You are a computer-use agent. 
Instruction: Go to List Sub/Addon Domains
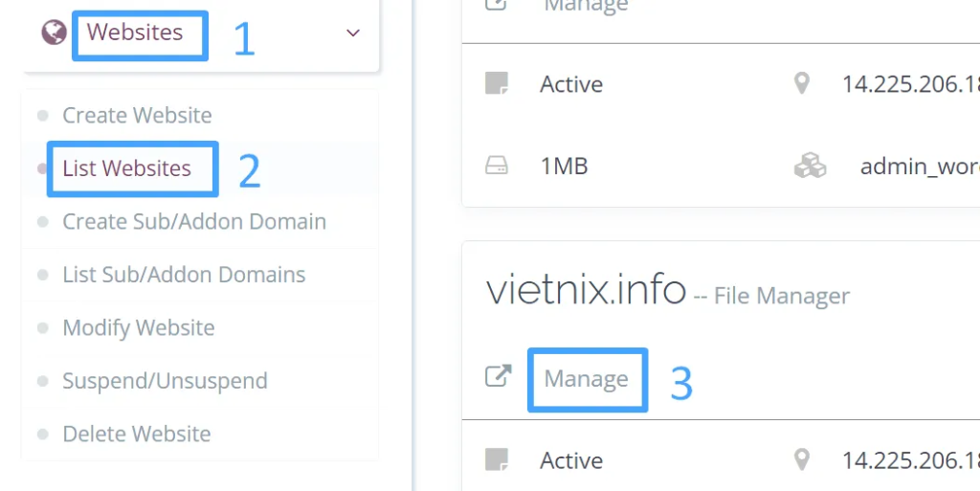coord(184,275)
